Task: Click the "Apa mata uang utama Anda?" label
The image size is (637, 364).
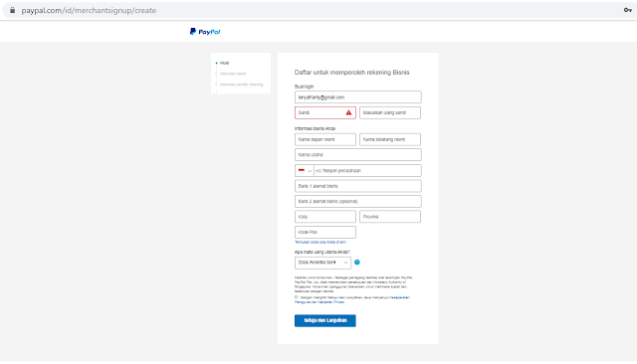Action: [322, 252]
